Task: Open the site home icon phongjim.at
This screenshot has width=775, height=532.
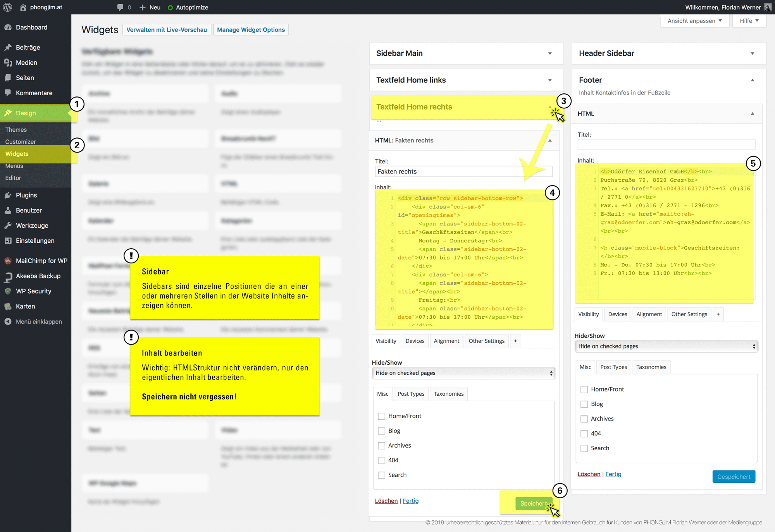Action: coord(23,7)
